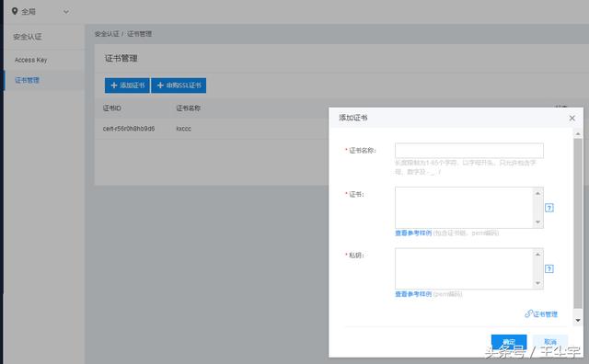The width and height of the screenshot is (589, 364).
Task: Click the 证书 textarea scroll up arrow
Action: point(537,193)
